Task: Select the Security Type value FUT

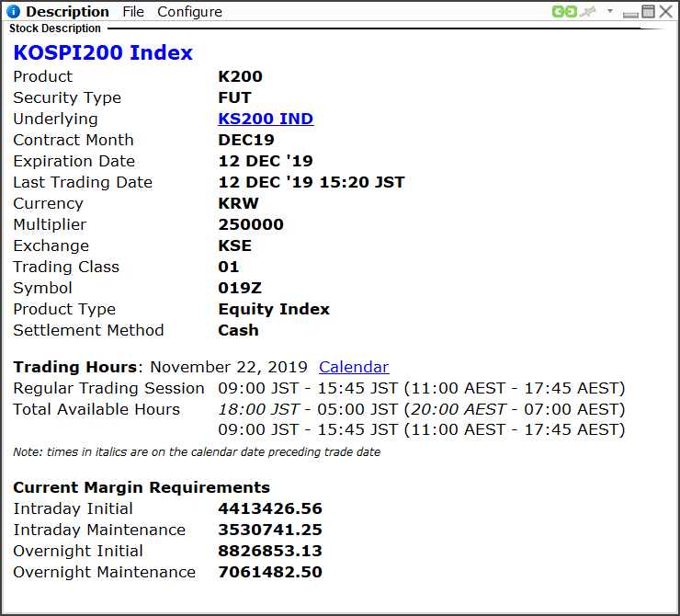Action: click(x=234, y=97)
